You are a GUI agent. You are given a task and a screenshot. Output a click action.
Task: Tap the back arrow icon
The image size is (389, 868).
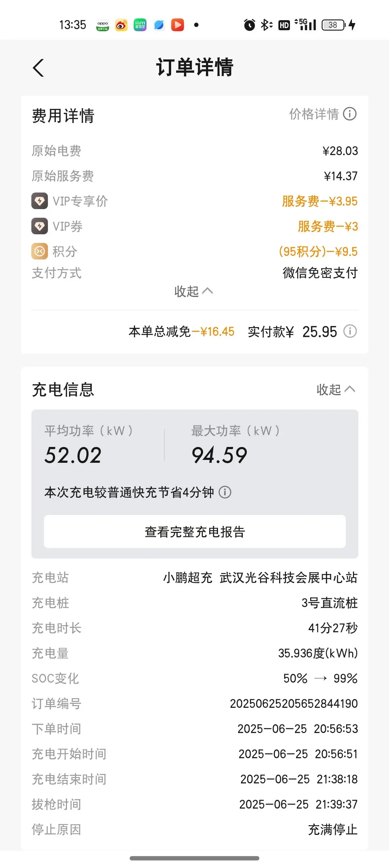(x=38, y=68)
